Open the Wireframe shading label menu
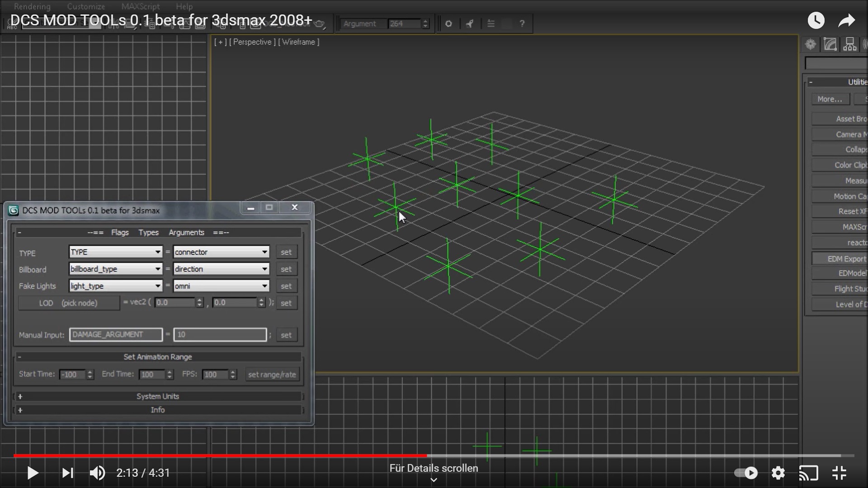 pos(298,42)
